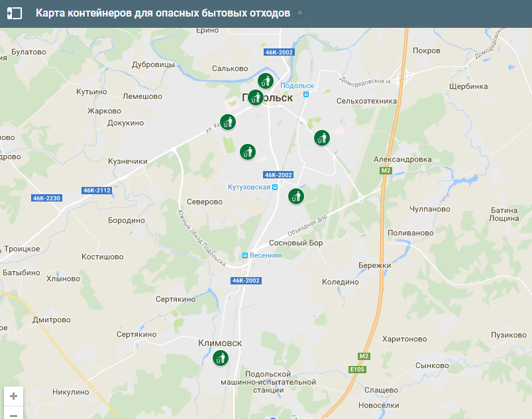The image size is (532, 419).
Task: Select the westernmost Podolsk container marker
Action: point(228,122)
